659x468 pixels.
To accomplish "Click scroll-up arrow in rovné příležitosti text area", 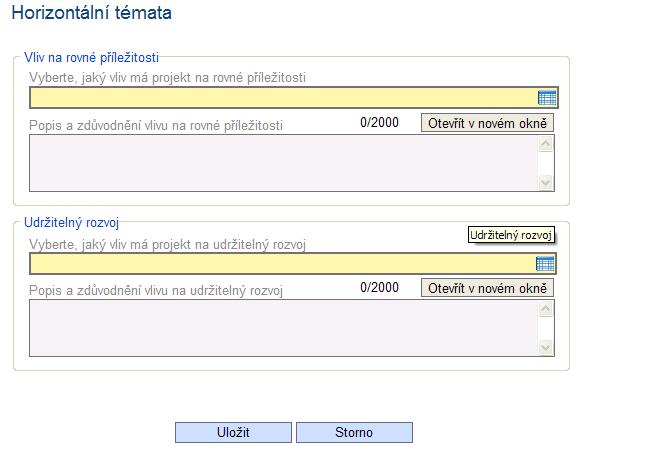I will pos(546,144).
